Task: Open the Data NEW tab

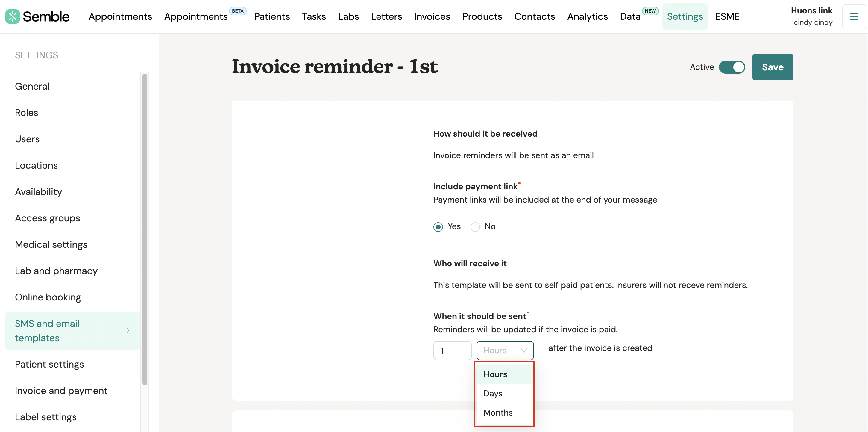Action: (630, 16)
